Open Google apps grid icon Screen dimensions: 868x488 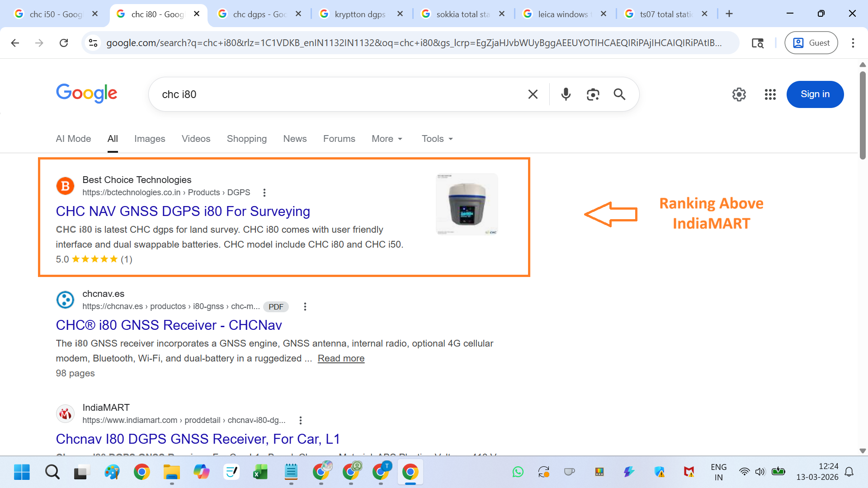[x=770, y=94]
